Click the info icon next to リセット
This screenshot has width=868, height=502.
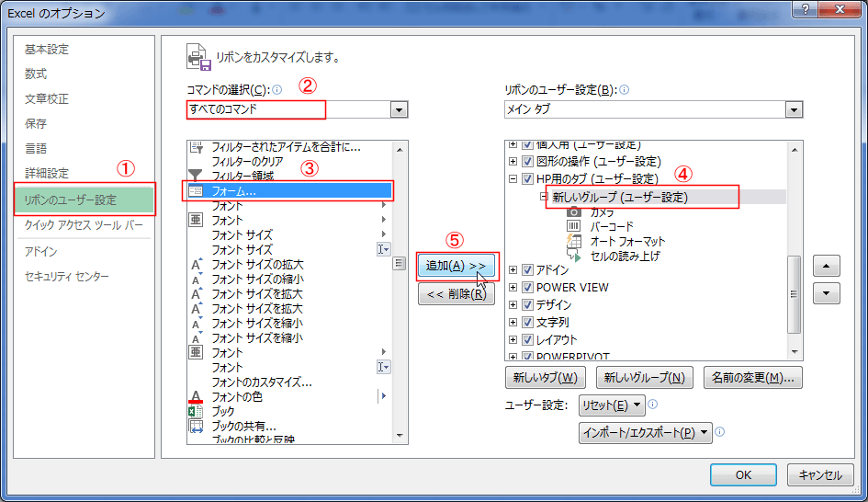[653, 405]
